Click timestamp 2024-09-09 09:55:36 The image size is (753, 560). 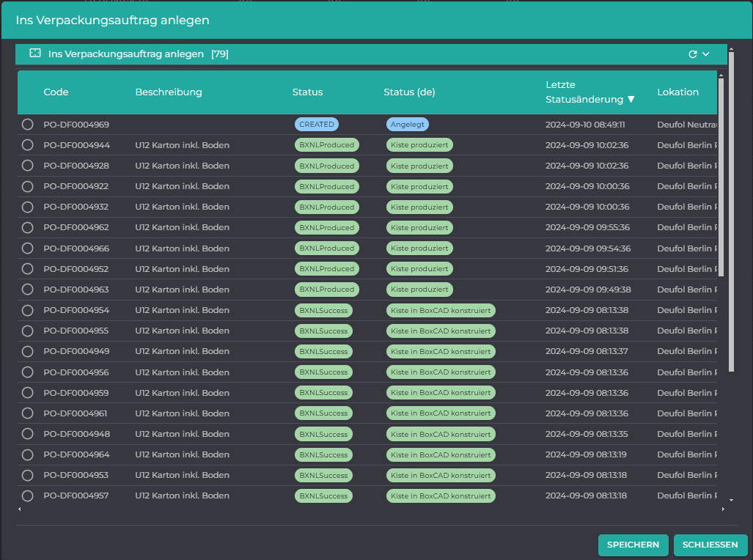(587, 228)
